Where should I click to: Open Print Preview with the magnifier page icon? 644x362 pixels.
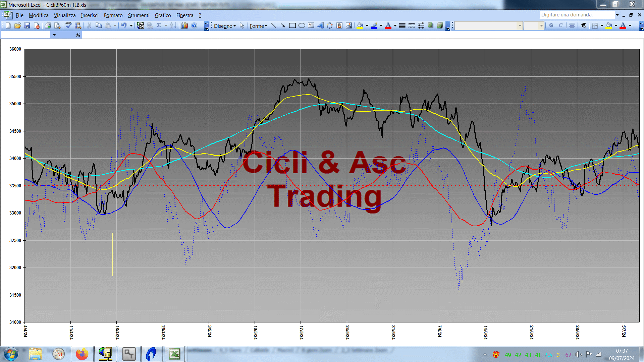[x=57, y=25]
